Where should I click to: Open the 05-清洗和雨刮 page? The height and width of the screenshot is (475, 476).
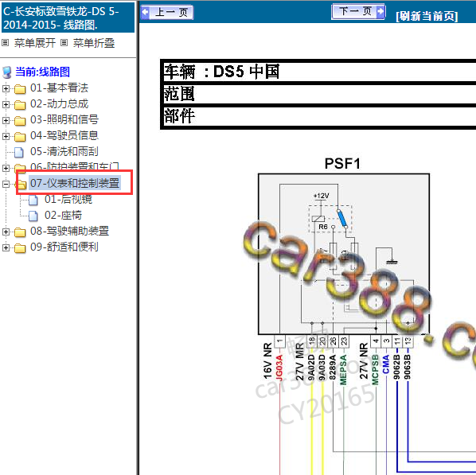pyautogui.click(x=64, y=151)
